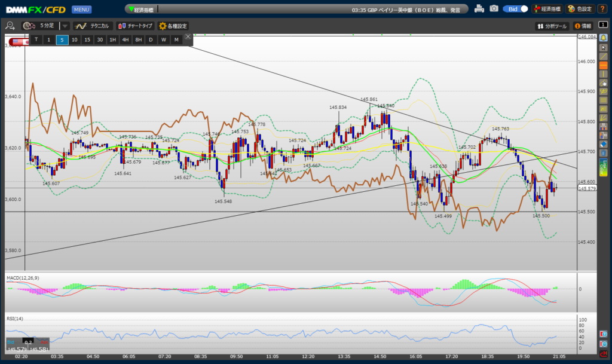
Task: Open the 分析ツール analysis tools panel
Action: click(551, 26)
